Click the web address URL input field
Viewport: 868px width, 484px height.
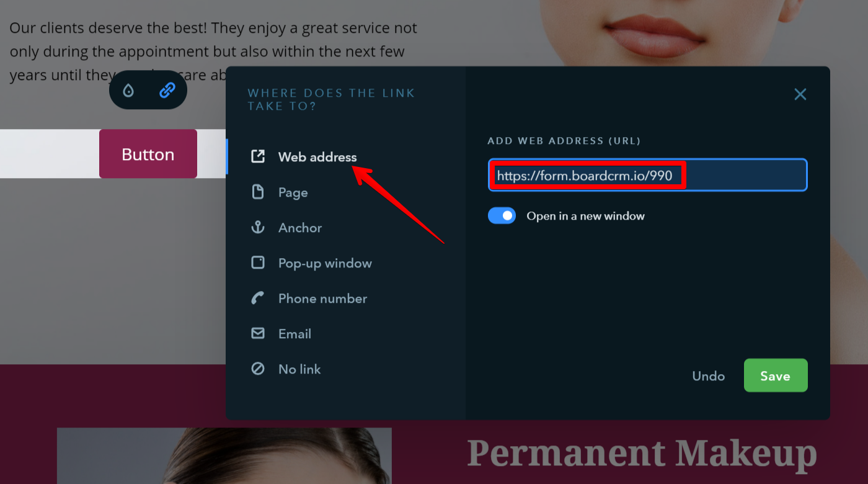click(647, 175)
